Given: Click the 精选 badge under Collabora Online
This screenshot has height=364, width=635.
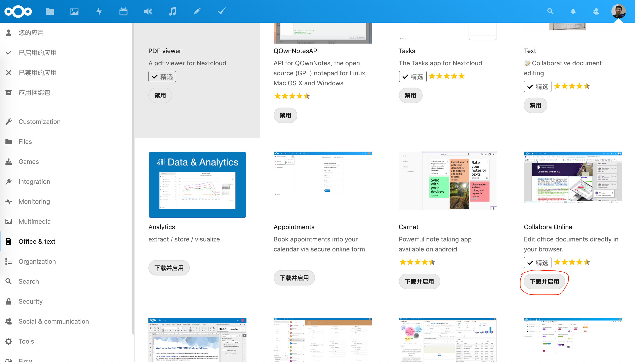Looking at the screenshot, I should point(537,263).
